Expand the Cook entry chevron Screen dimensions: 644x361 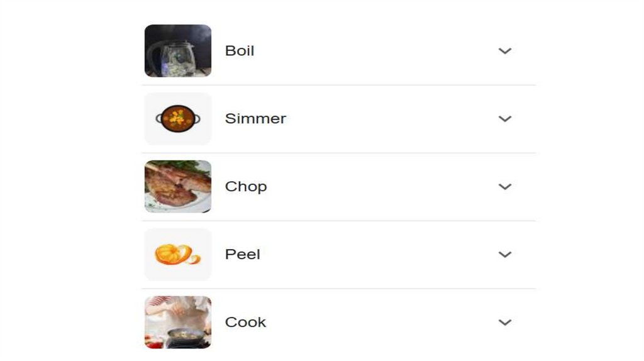pyautogui.click(x=505, y=323)
